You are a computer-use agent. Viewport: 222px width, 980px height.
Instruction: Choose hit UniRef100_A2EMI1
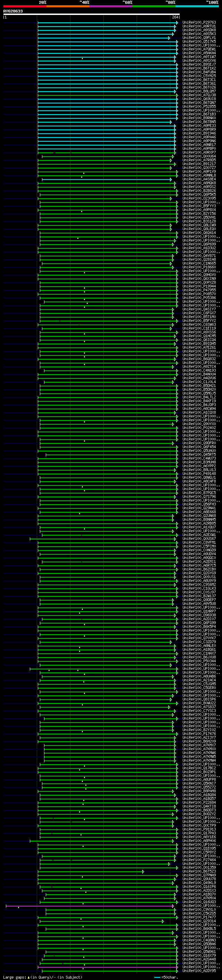coord(199,561)
